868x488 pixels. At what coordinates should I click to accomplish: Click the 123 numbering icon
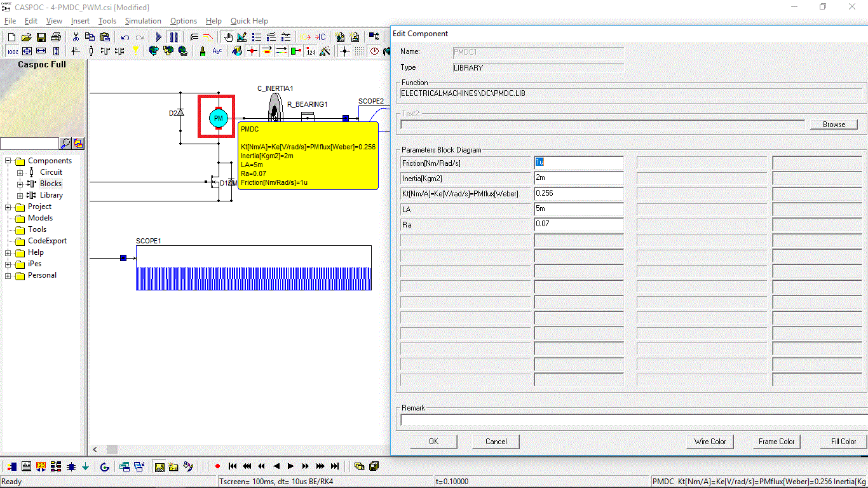pyautogui.click(x=311, y=51)
